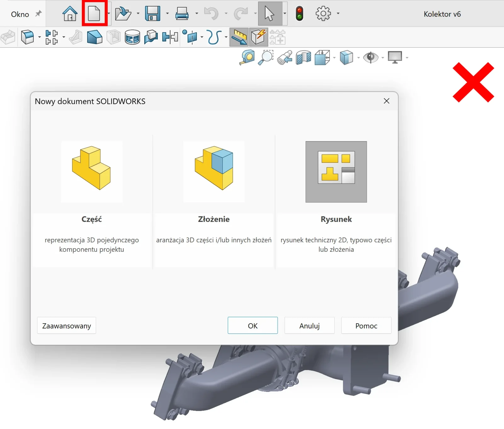Click the text 'rysunek techniczny 2D, typowo części'

point(336,240)
